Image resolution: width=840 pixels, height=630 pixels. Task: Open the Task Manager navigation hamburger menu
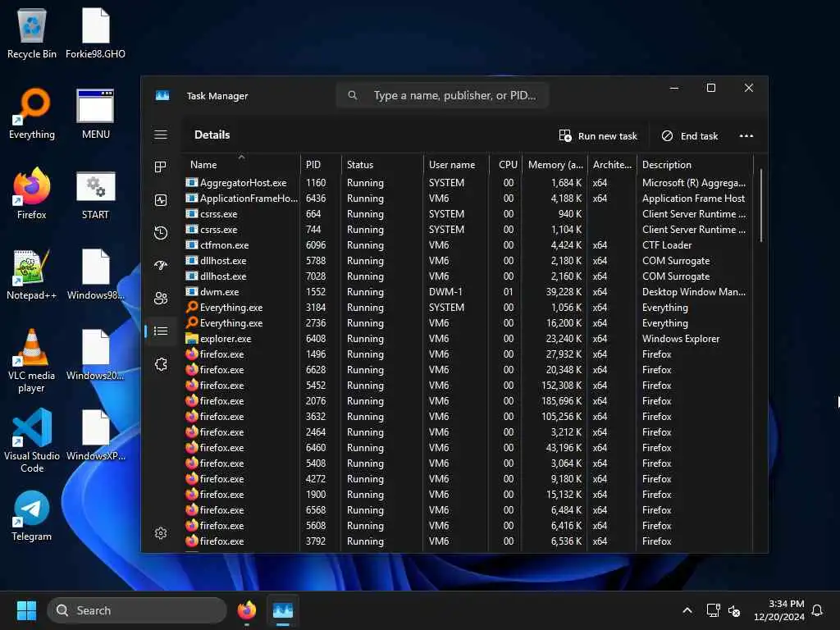pos(161,135)
